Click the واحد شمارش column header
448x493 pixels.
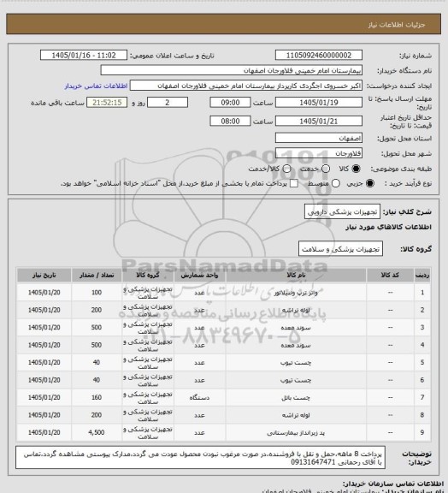click(199, 275)
